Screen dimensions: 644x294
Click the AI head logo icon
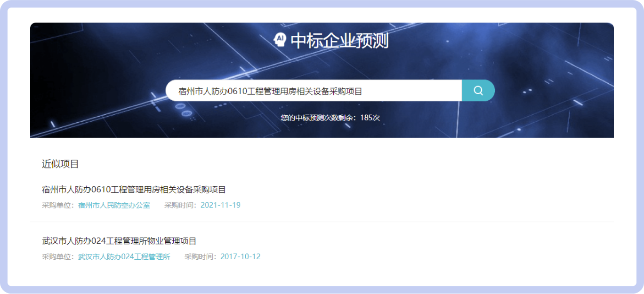tap(280, 40)
